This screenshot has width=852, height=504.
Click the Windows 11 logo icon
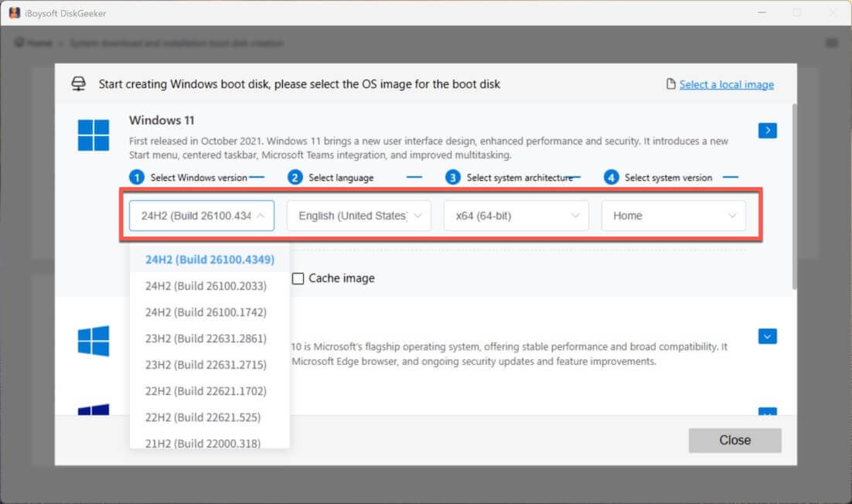[94, 135]
